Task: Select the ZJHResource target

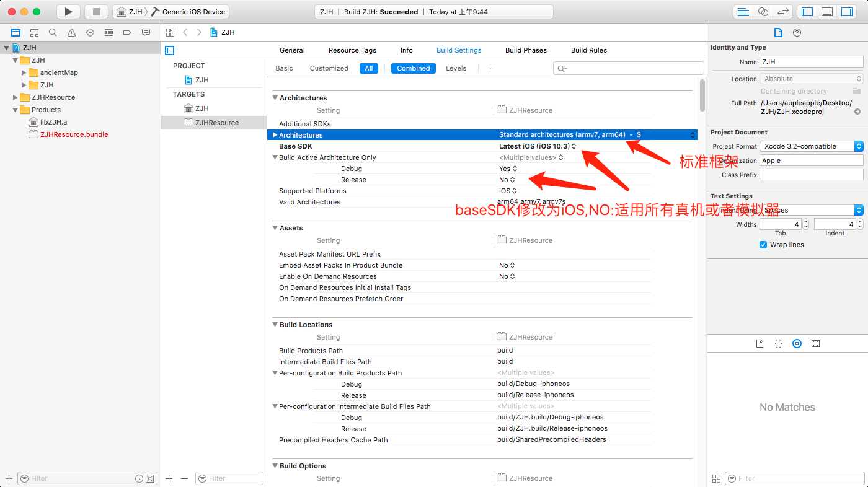Action: click(x=214, y=123)
